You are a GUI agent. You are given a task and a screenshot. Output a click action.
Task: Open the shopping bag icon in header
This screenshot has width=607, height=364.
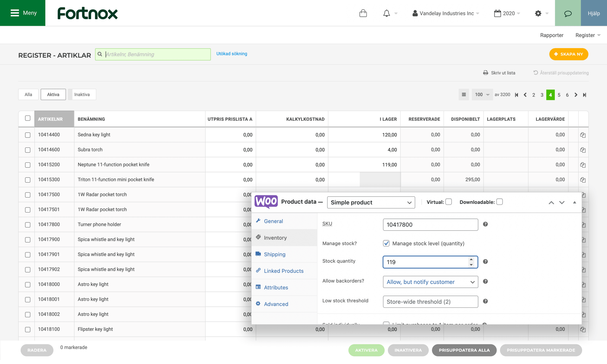point(363,13)
